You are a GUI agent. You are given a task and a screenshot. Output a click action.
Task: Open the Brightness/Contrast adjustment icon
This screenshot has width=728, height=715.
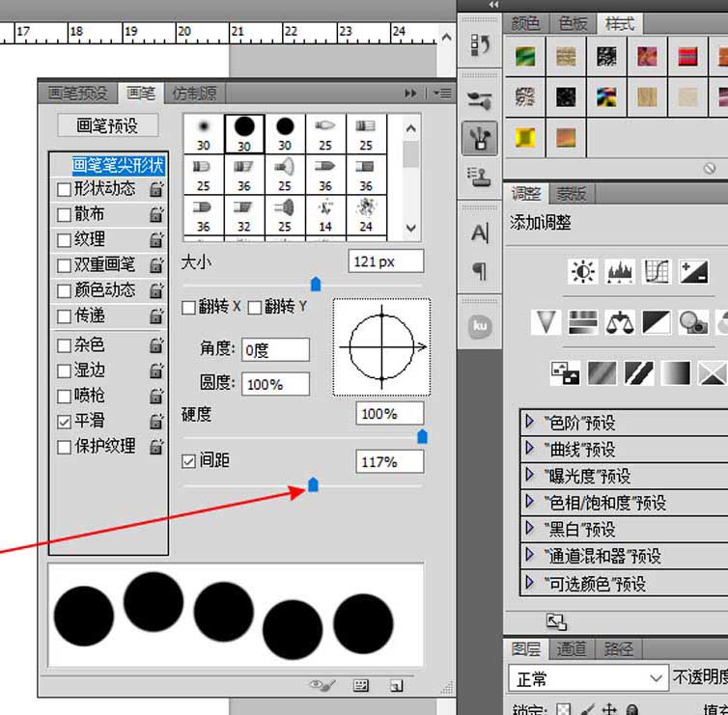pyautogui.click(x=582, y=271)
